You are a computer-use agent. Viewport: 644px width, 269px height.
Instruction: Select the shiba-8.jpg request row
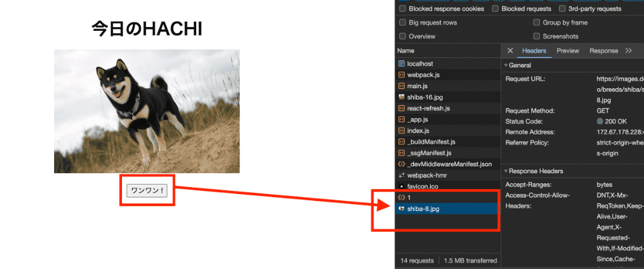(447, 209)
